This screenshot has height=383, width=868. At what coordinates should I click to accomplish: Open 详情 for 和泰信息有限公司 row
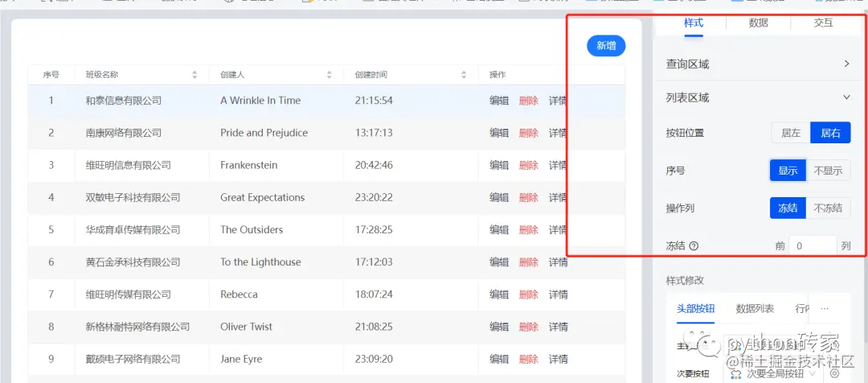click(557, 101)
